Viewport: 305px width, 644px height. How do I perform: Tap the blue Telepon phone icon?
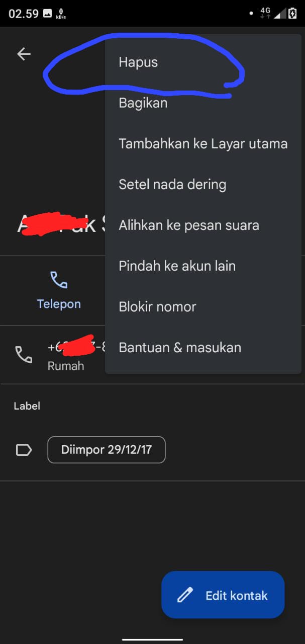pos(59,280)
